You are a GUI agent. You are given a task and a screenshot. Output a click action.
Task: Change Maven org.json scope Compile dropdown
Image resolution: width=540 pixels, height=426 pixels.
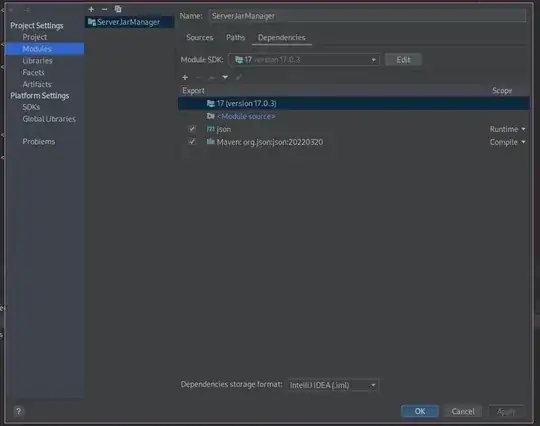pos(507,142)
